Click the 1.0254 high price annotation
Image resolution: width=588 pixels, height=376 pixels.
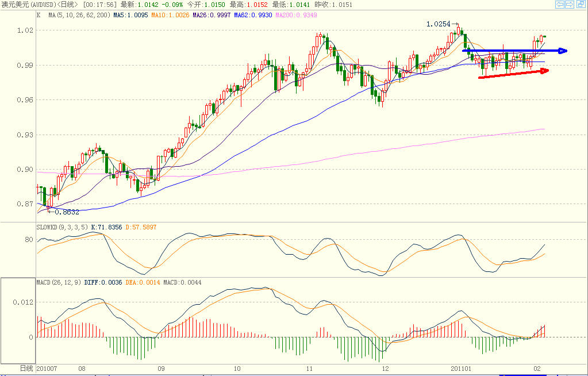[438, 24]
